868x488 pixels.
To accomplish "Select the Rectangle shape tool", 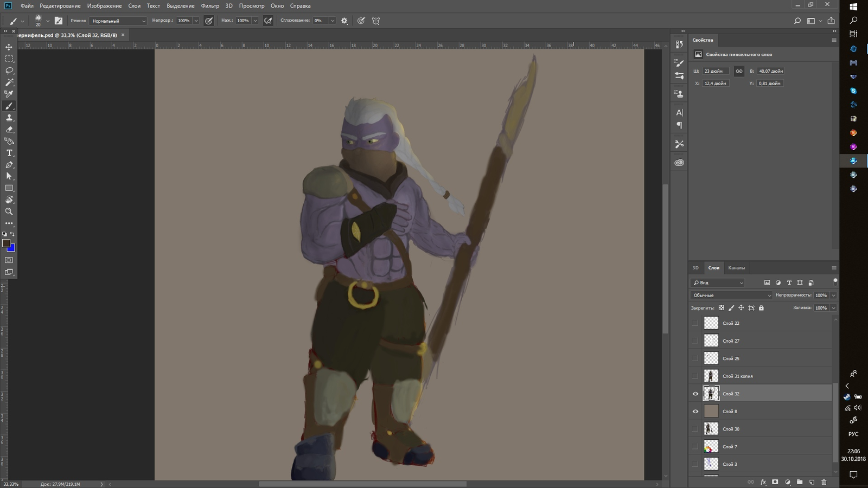I will coord(9,188).
